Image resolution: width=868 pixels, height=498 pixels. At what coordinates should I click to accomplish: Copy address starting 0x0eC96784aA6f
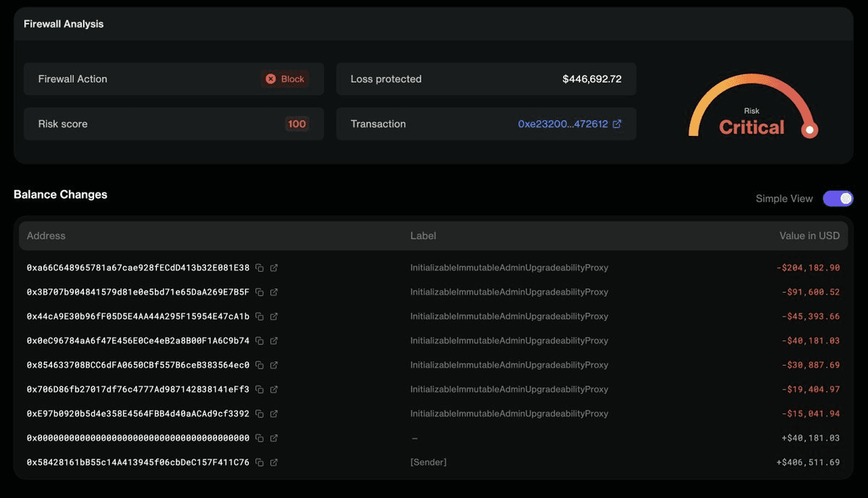click(260, 341)
